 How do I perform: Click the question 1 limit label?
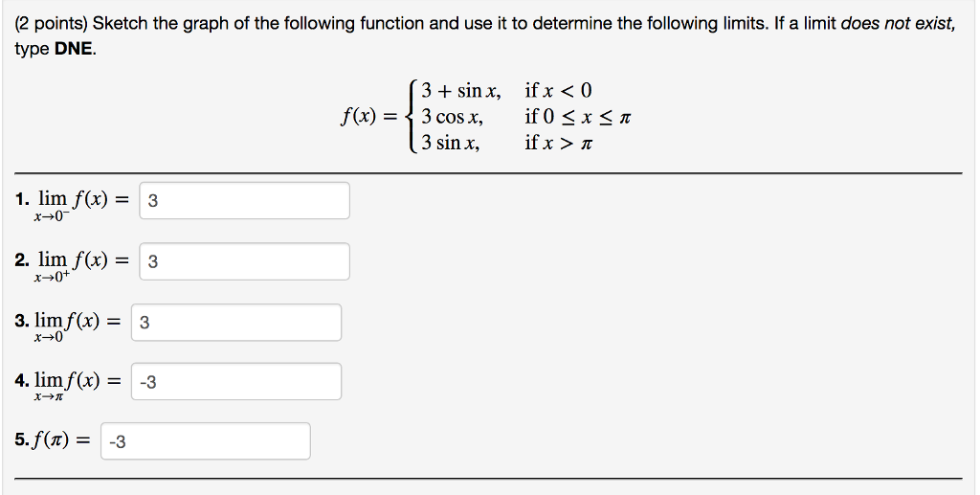pyautogui.click(x=72, y=206)
